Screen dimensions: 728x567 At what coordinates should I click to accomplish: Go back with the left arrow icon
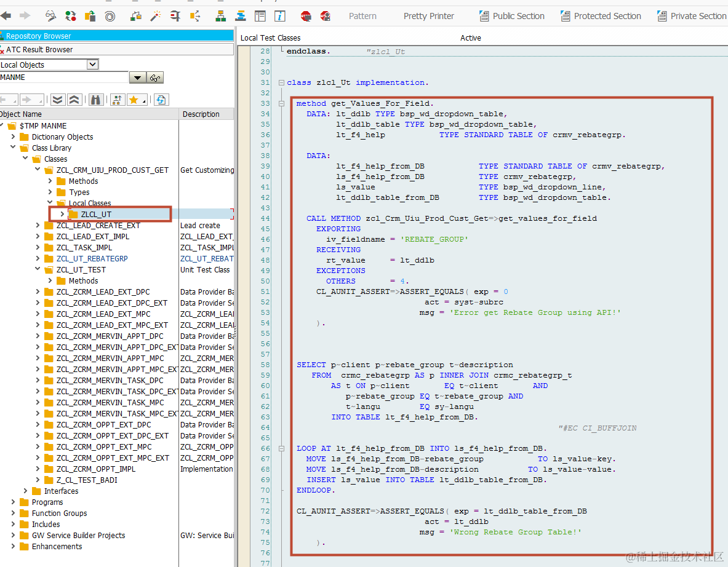tap(6, 16)
